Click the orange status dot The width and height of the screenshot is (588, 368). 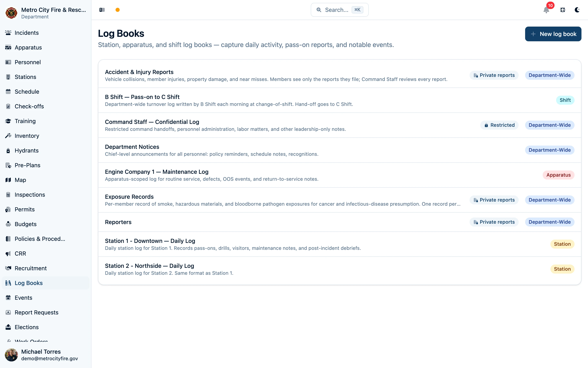[118, 10]
